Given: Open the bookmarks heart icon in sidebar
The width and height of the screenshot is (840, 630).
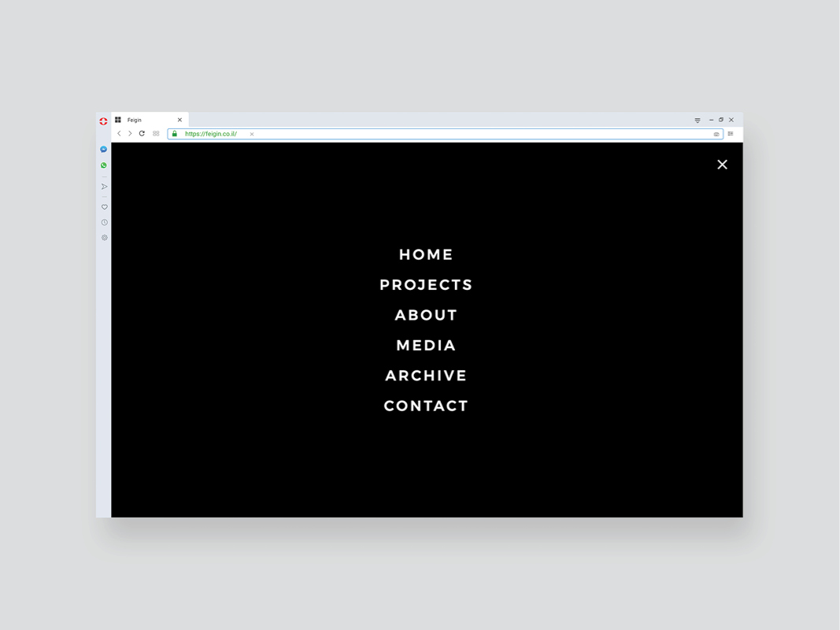Looking at the screenshot, I should coord(105,207).
